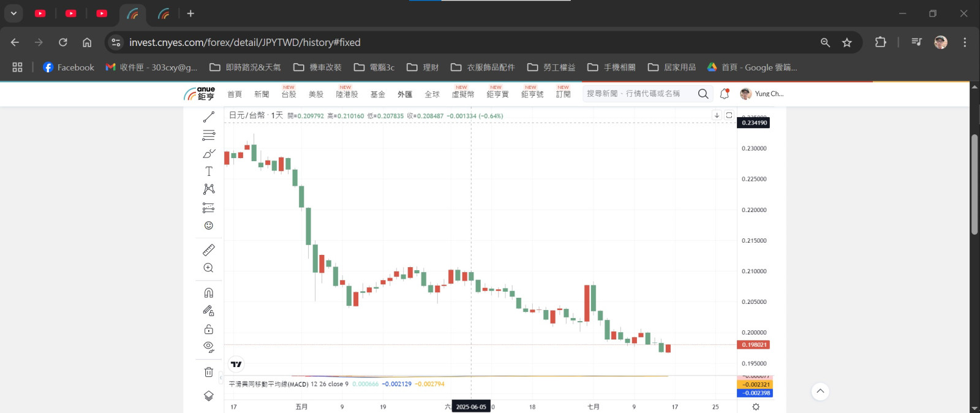Open the 美股 menu item

point(316,94)
